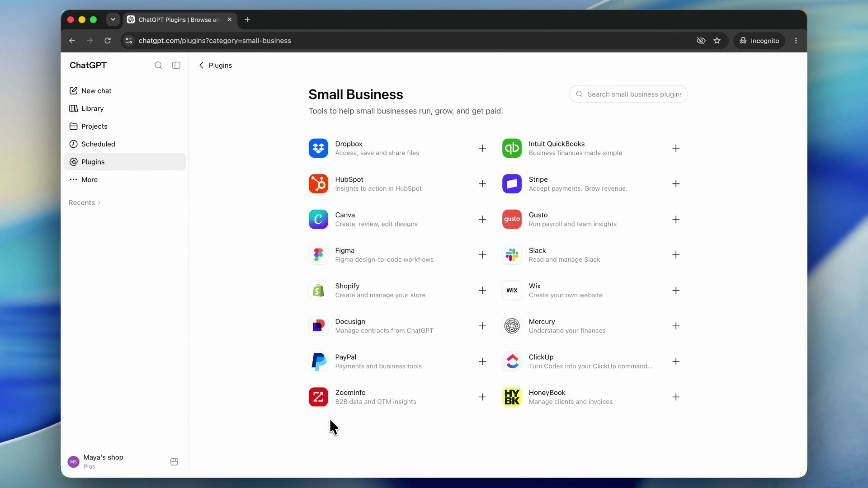
Task: Add the Shopify plugin with plus button
Action: coord(482,291)
